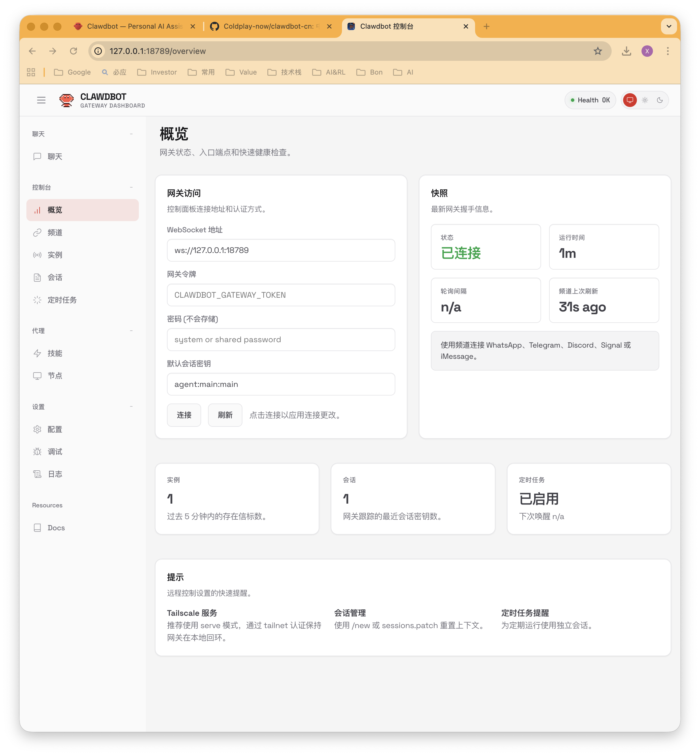This screenshot has width=700, height=756.
Task: Click the WebSocket 地址 input field
Action: (281, 250)
